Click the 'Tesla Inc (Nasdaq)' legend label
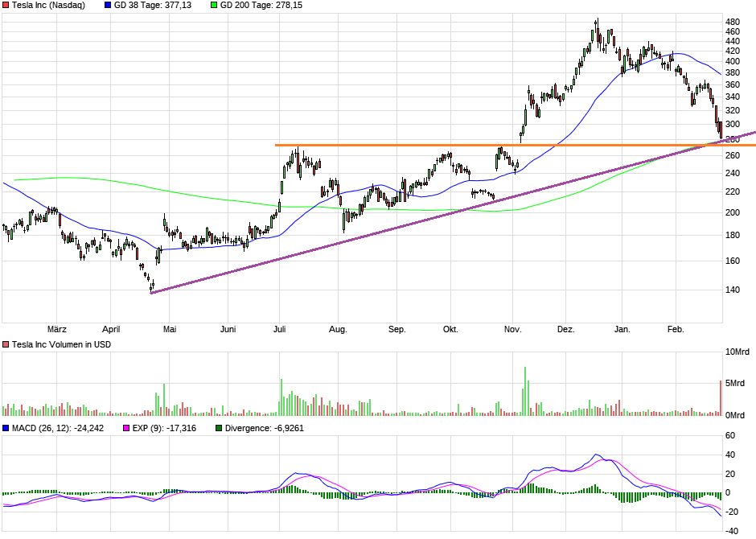Viewport: 756px width, 539px height. click(48, 6)
